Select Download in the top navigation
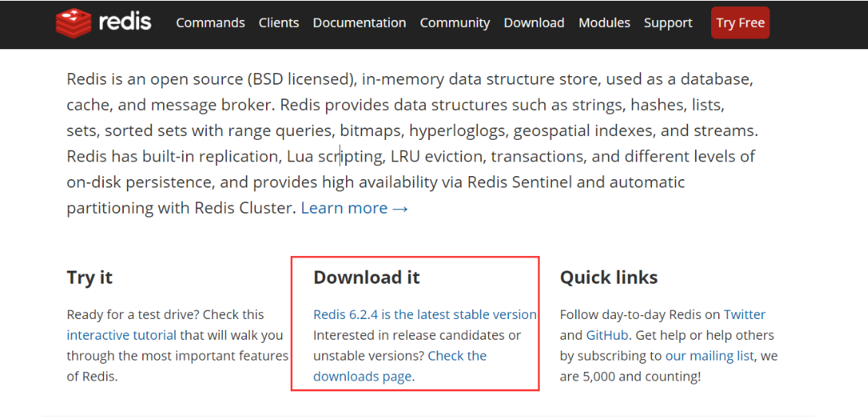 coord(534,23)
